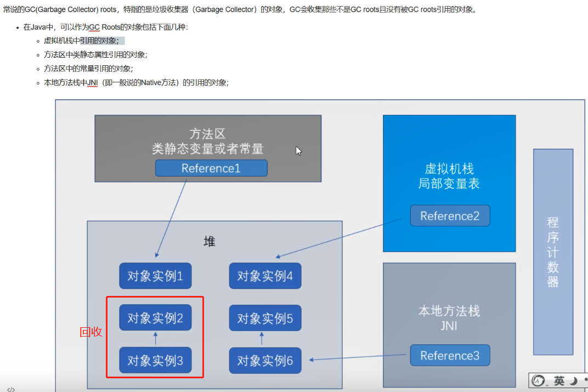Click the 对象实例2 box
Screen dimensions: 588x392
(x=155, y=318)
